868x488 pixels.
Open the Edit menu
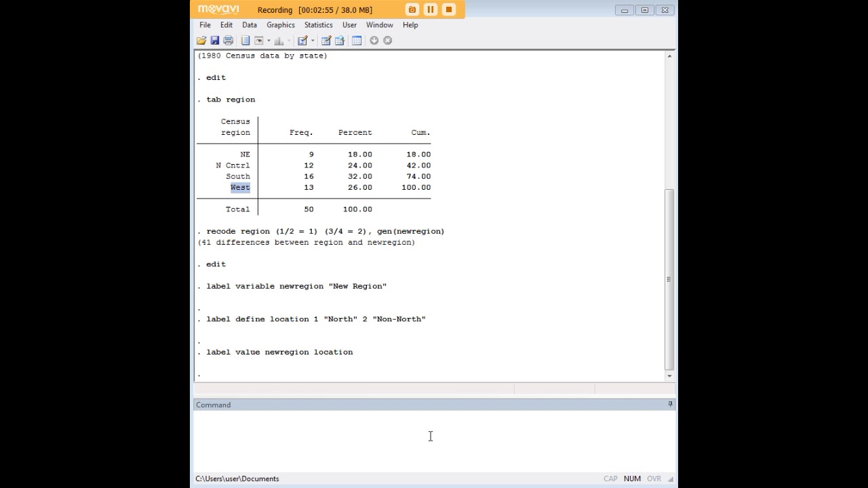[226, 25]
